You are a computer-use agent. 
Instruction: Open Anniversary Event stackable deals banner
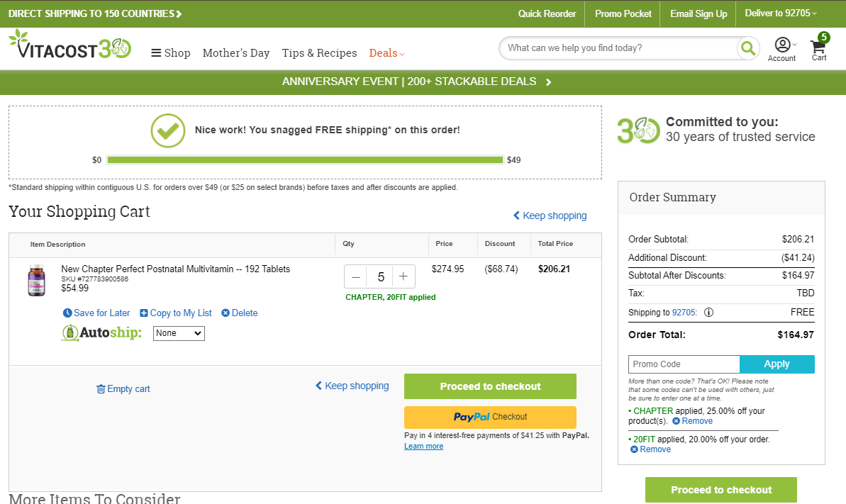416,82
